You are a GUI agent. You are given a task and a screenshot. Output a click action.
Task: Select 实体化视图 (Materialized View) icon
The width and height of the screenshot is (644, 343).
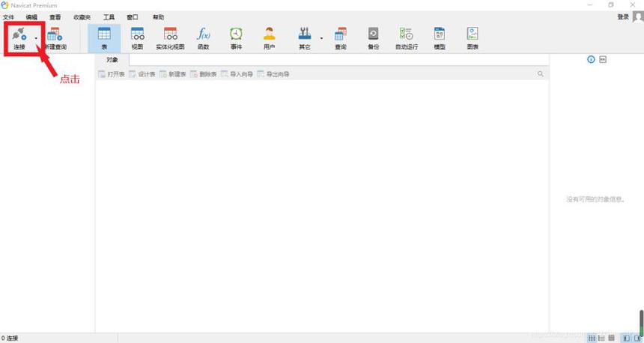click(170, 39)
